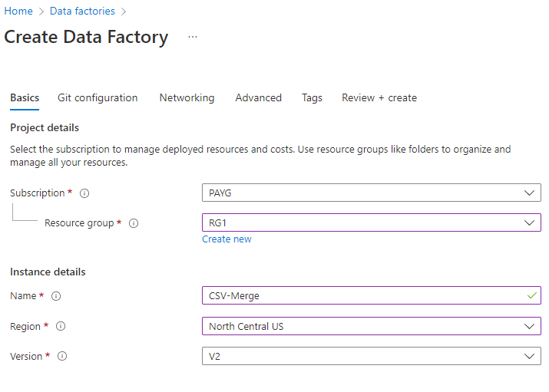
Task: Click the Name field info icon
Action: point(56,296)
